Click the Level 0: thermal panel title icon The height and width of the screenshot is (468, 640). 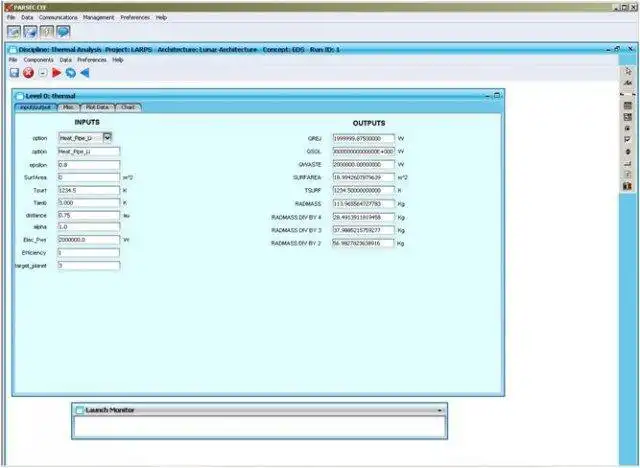[x=19, y=96]
